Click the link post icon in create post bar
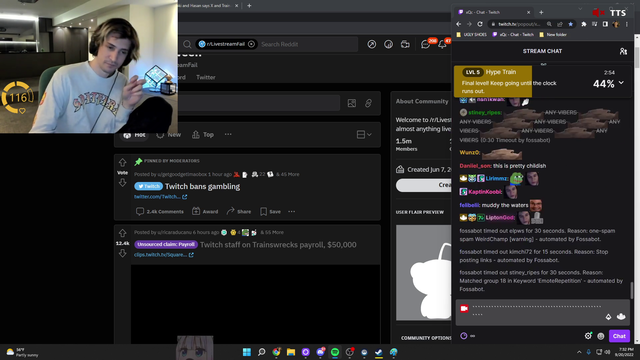Viewport: 640px width, 360px height. click(x=368, y=103)
